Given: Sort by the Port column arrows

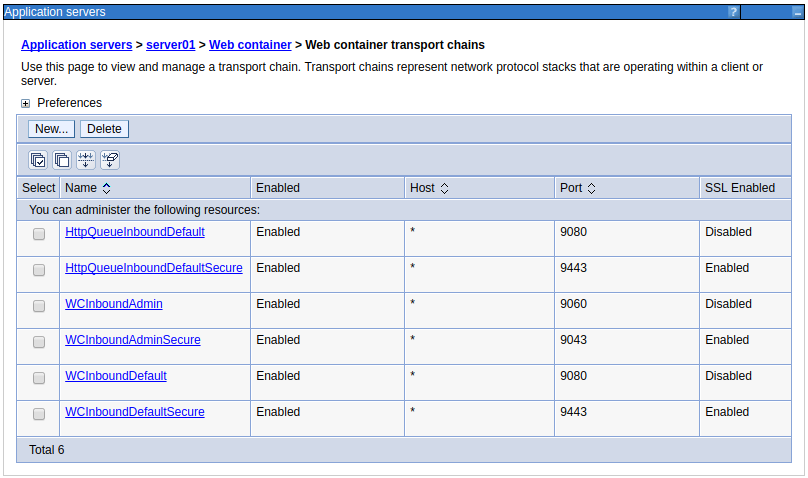Looking at the screenshot, I should pos(591,188).
